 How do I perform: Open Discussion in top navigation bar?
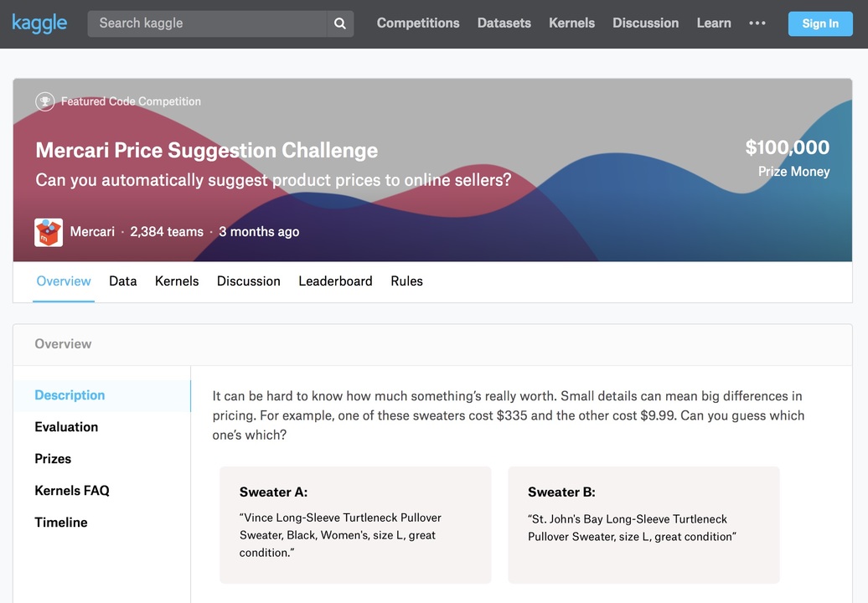pos(645,23)
